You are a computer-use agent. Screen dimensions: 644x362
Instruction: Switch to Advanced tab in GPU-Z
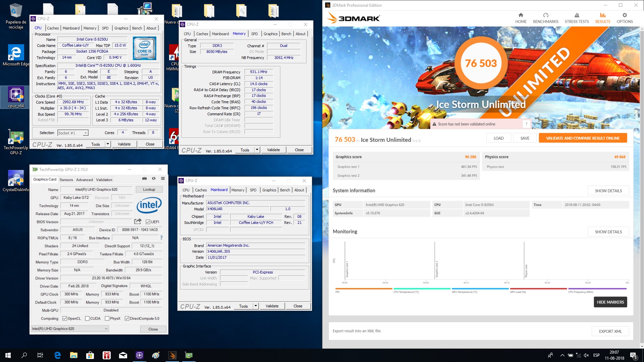click(x=84, y=180)
